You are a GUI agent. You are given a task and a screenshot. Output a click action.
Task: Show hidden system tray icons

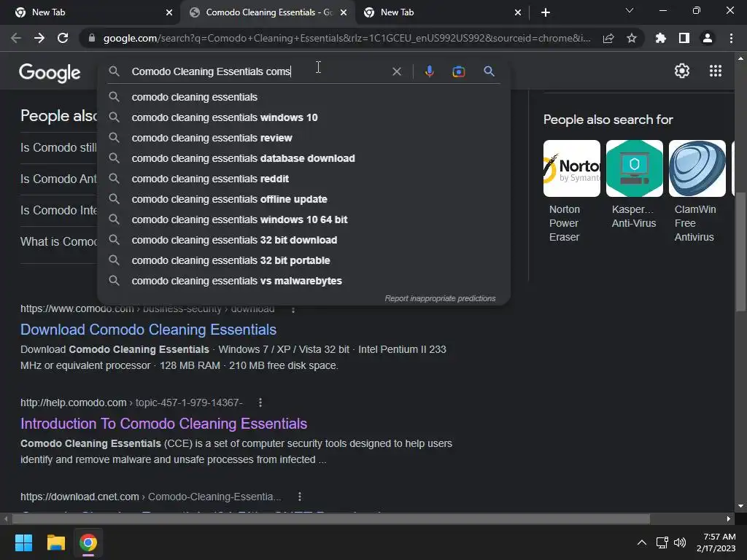coord(642,542)
